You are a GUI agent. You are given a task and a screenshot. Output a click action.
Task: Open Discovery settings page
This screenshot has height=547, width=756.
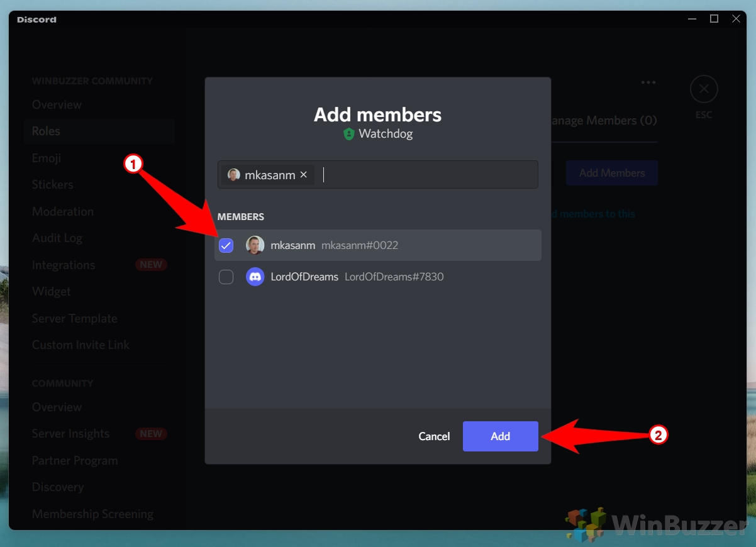58,487
